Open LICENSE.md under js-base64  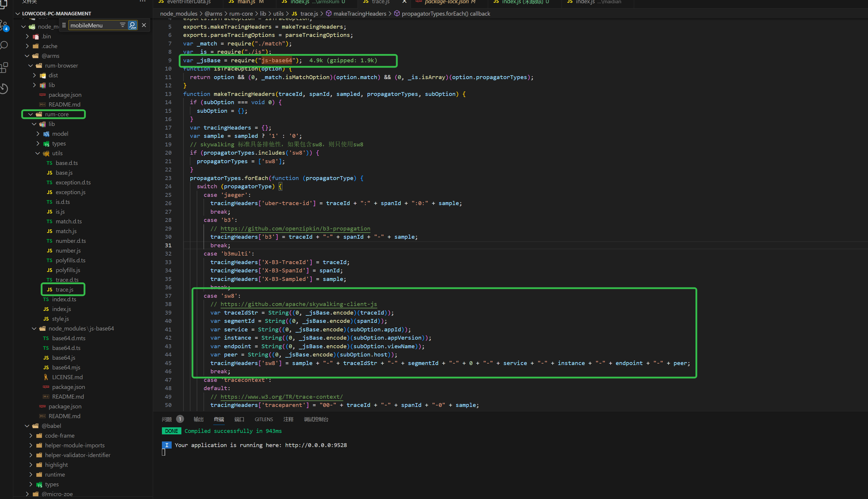point(67,377)
